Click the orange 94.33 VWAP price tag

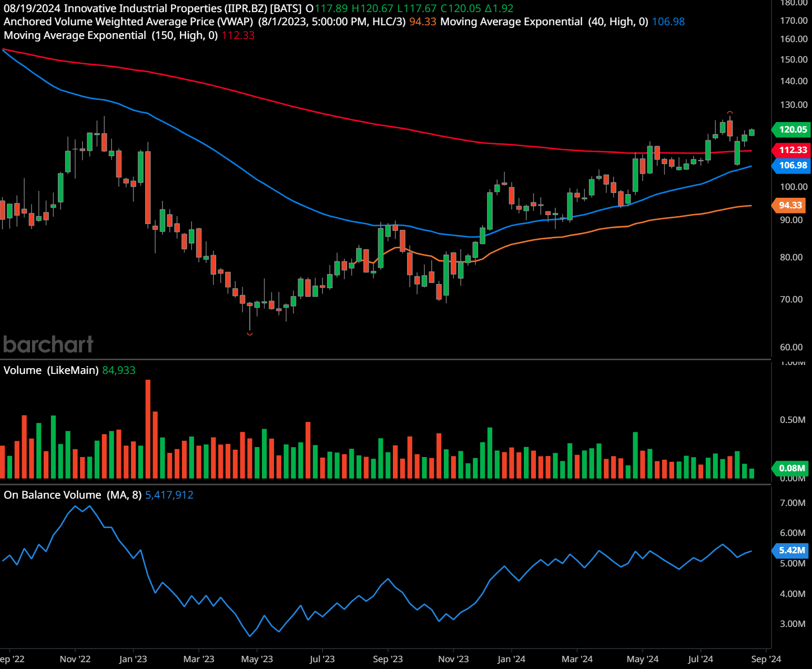tap(789, 205)
